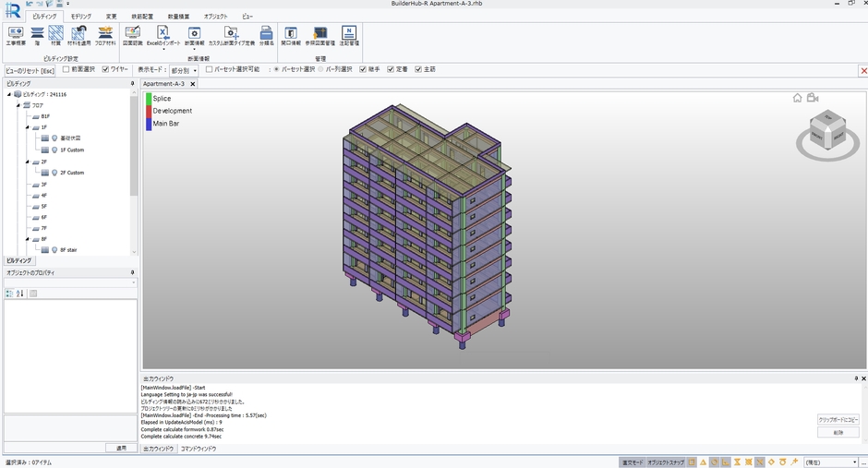868x468 pixels.
Task: Click the categorized view icon in properties
Action: click(x=9, y=294)
